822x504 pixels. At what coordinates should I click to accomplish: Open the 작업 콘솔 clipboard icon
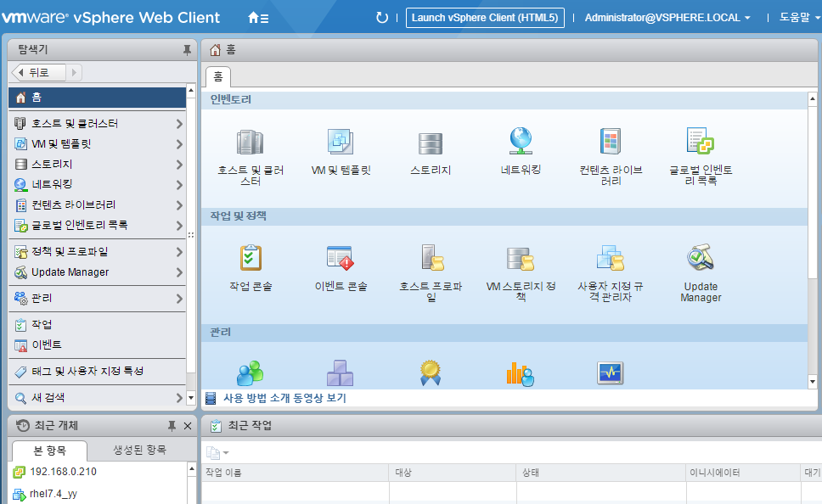tap(251, 257)
